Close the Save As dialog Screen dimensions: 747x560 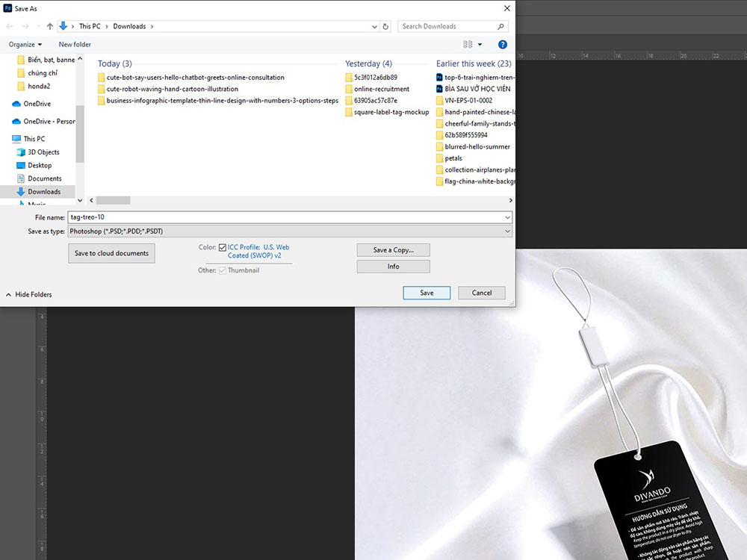507,8
